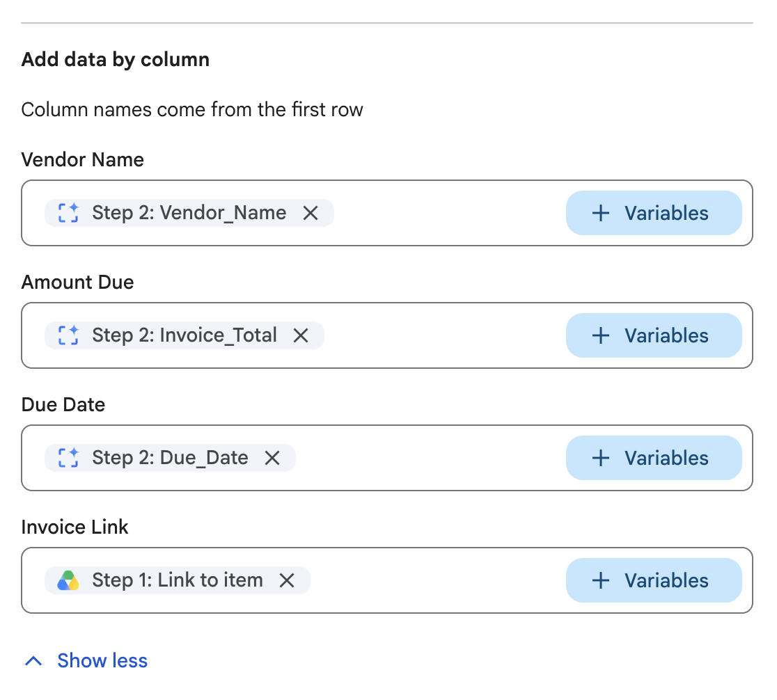The image size is (777, 700).
Task: Add variables to the Vendor Name field
Action: coord(654,213)
